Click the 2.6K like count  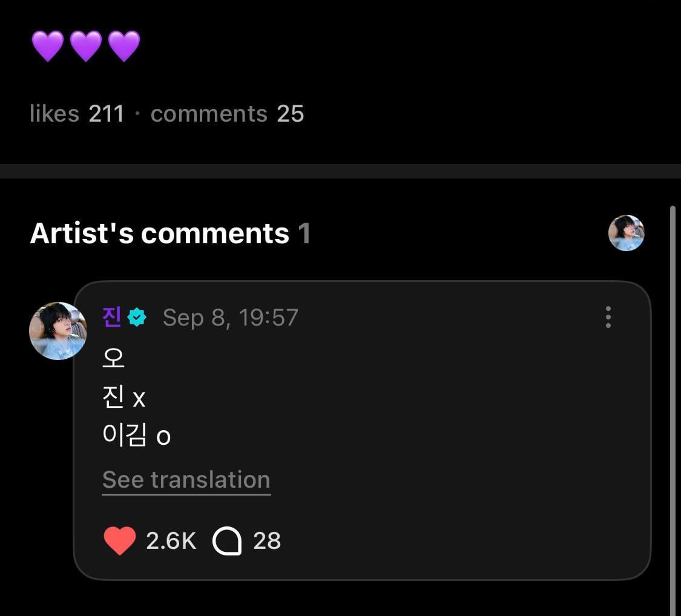pos(171,540)
